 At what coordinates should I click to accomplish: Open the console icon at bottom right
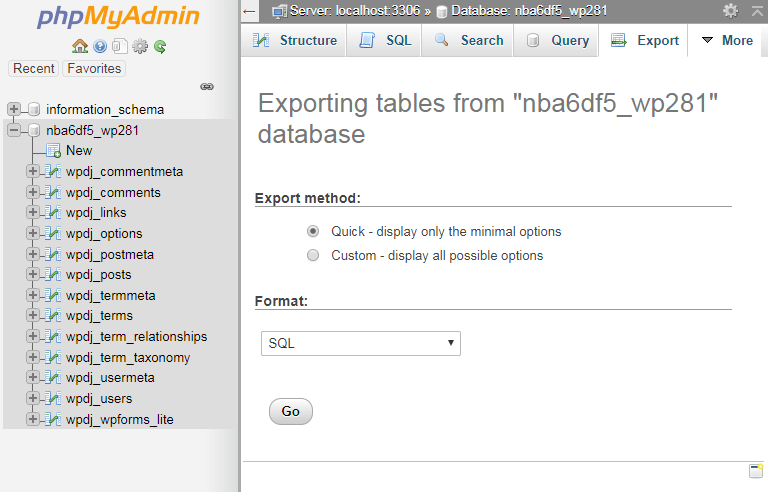click(x=756, y=470)
